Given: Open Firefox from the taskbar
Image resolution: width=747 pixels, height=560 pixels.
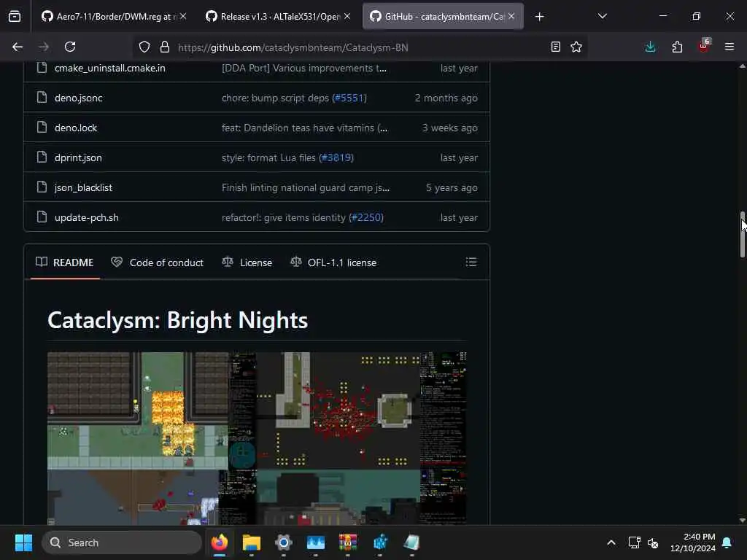Looking at the screenshot, I should (219, 542).
